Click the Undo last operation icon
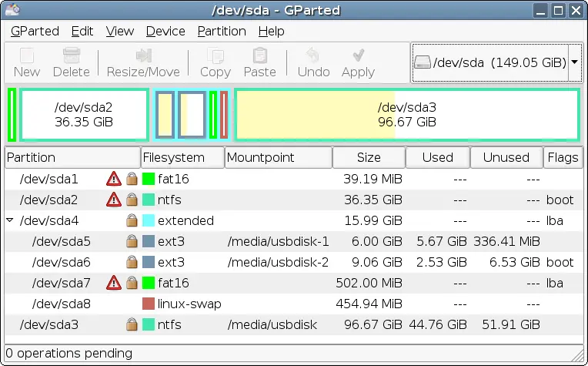The width and height of the screenshot is (588, 366). pyautogui.click(x=312, y=55)
